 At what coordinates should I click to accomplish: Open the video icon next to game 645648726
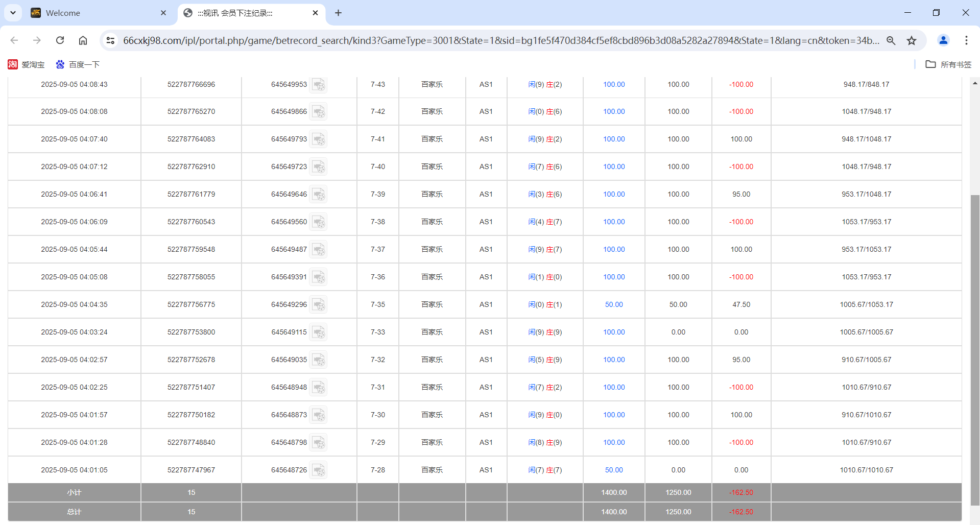coord(319,470)
